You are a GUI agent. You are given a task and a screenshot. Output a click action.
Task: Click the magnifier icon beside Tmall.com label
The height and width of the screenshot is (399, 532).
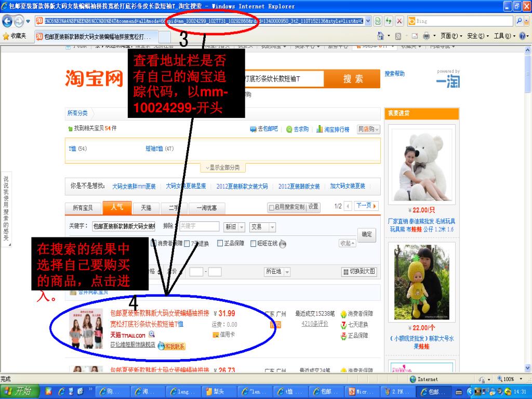click(x=152, y=334)
